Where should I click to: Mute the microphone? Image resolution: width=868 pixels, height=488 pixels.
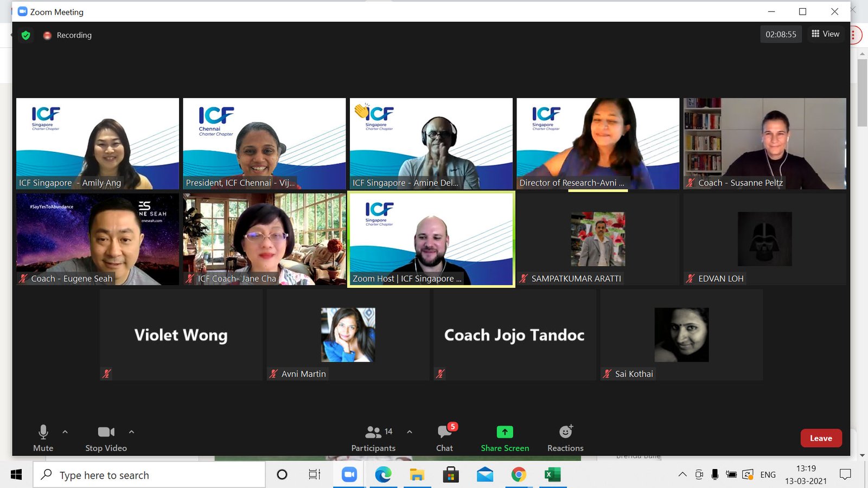coord(43,438)
